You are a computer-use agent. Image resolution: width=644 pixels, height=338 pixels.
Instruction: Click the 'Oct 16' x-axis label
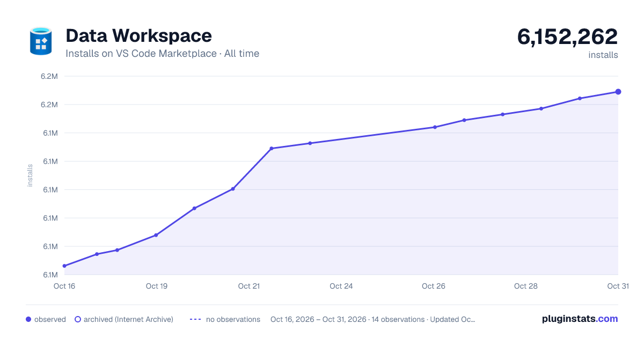click(x=64, y=286)
